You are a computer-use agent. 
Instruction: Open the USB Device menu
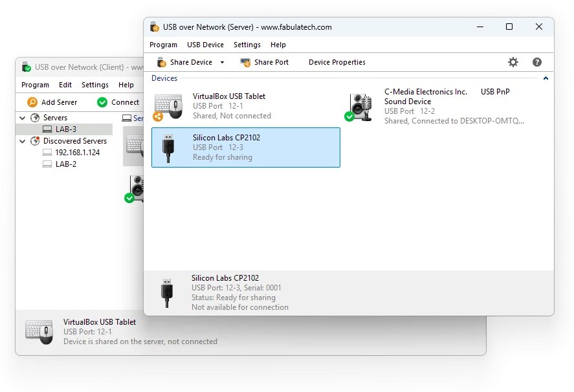click(x=205, y=45)
